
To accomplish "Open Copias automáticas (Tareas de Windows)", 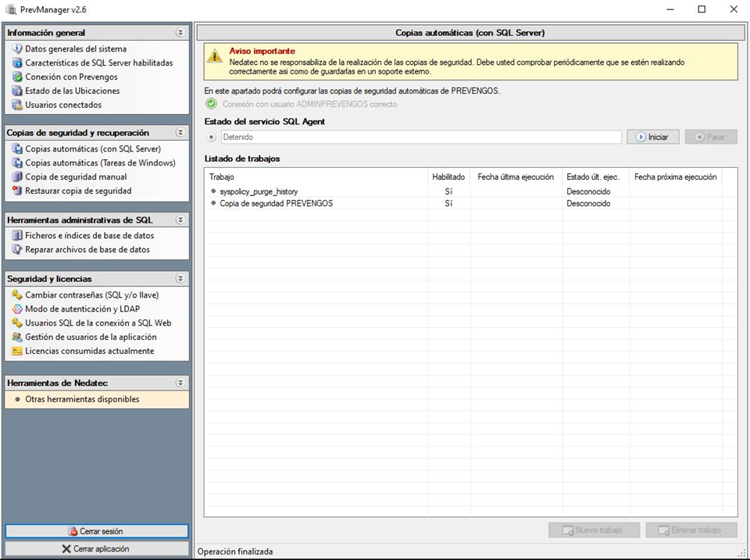I will [x=100, y=162].
